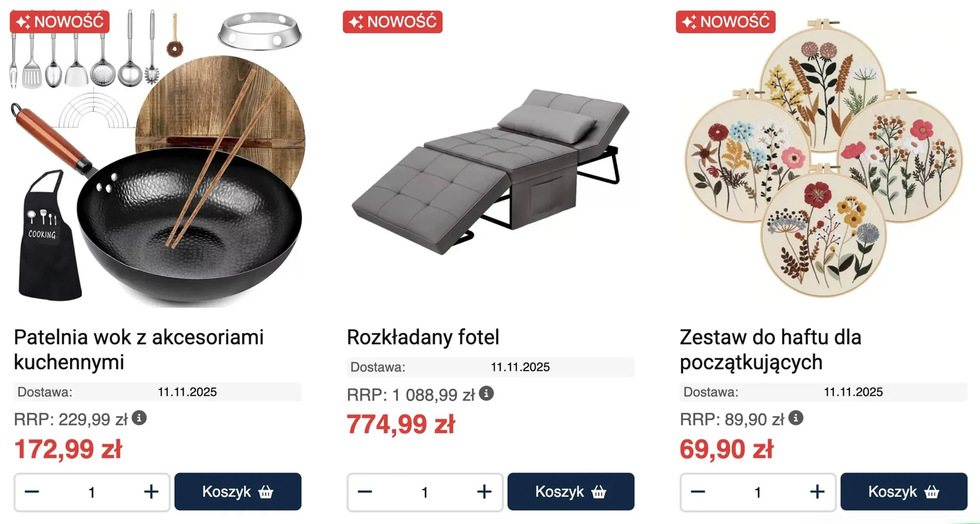This screenshot has height=524, width=980.
Task: Add embroidery kit to Koszyk
Action: (x=903, y=492)
